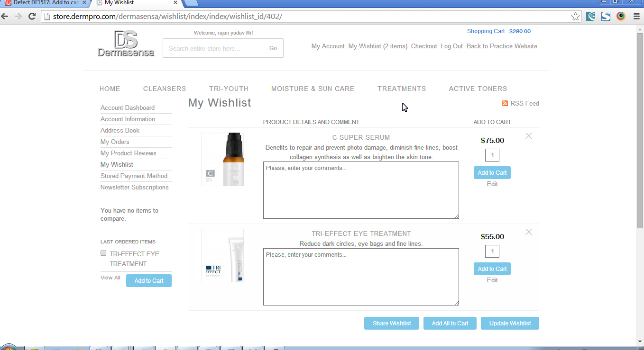
Task: Add Tri-Effect Eye Treatment to cart
Action: (x=492, y=269)
